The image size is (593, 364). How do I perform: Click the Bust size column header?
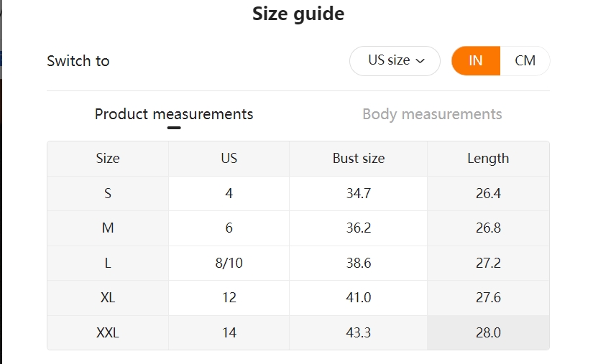[x=359, y=158]
